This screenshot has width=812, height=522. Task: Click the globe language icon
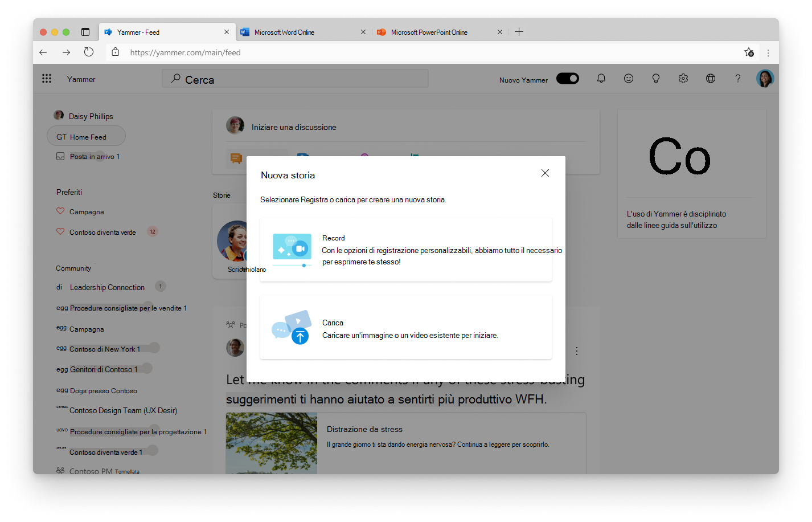pos(711,79)
